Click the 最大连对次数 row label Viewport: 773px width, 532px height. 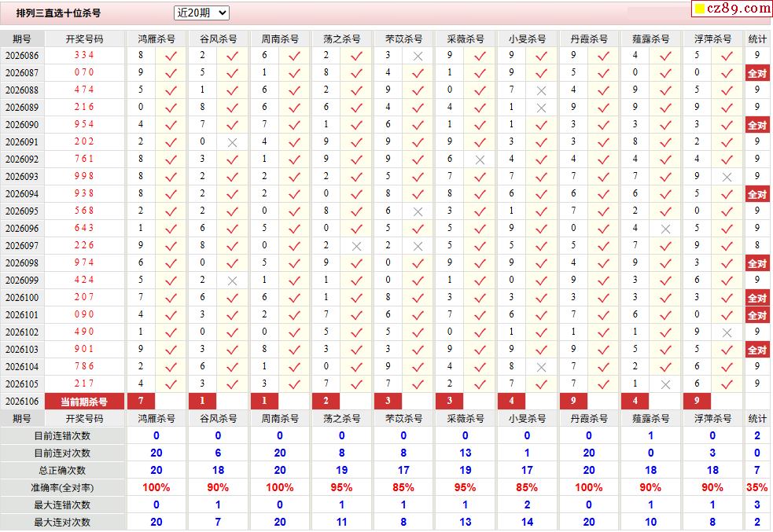click(62, 522)
